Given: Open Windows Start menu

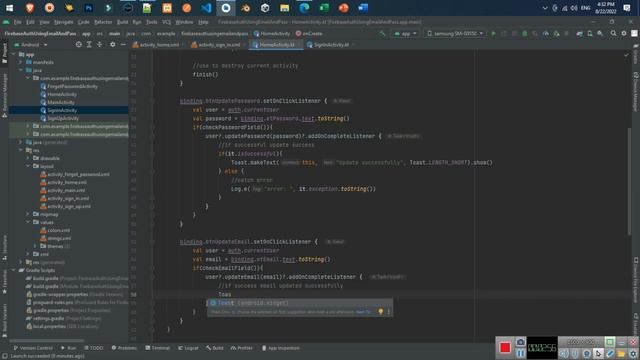Looking at the screenshot, I should pos(9,8).
